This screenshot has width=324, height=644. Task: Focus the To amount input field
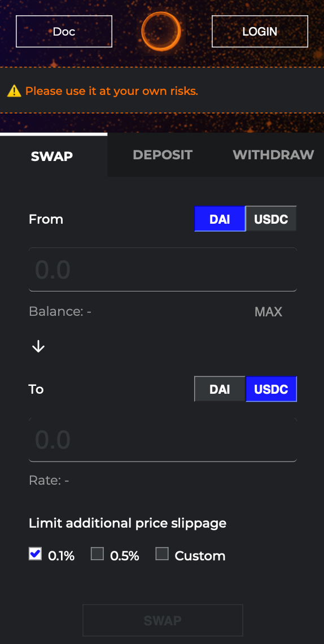[163, 440]
